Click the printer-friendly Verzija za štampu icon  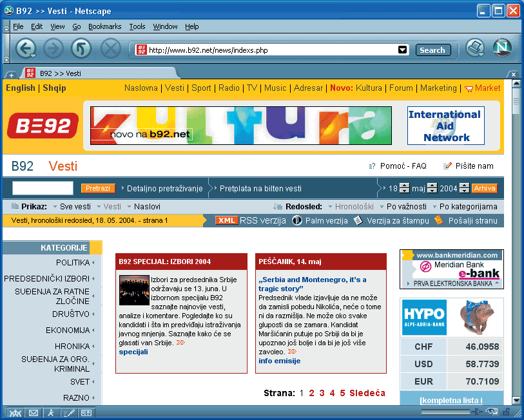point(358,220)
